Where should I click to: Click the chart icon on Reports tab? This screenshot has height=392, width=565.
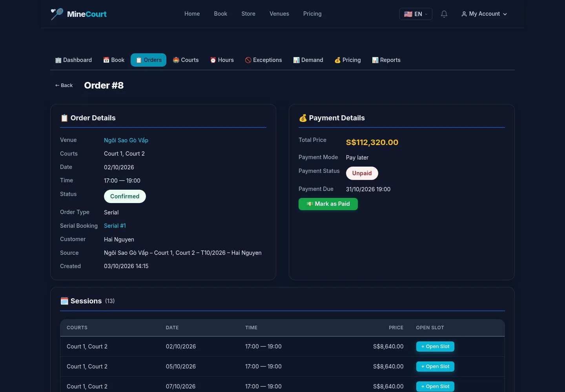(375, 60)
